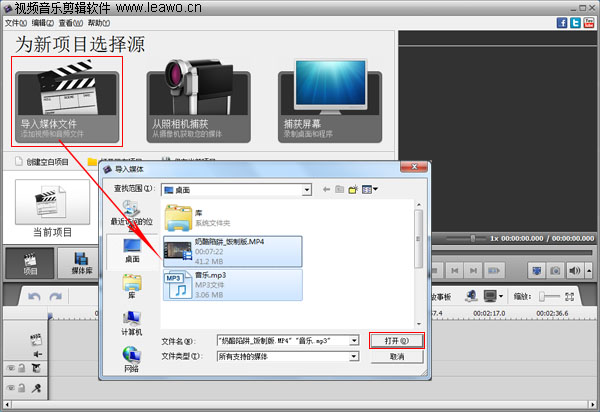
Task: Open the View (查看) menu
Action: (x=70, y=23)
